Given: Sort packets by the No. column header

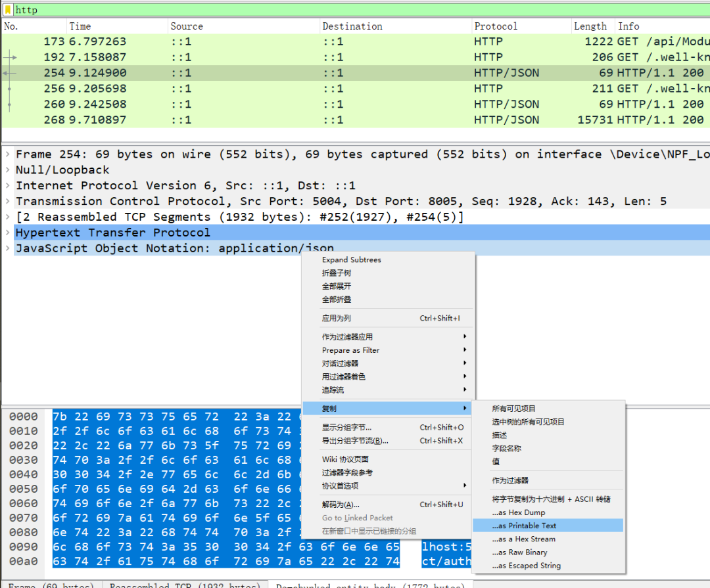Looking at the screenshot, I should [34, 26].
